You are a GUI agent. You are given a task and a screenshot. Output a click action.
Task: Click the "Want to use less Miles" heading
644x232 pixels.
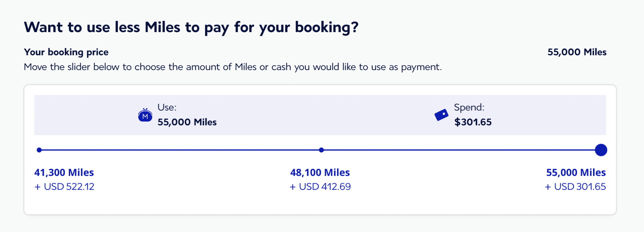191,27
